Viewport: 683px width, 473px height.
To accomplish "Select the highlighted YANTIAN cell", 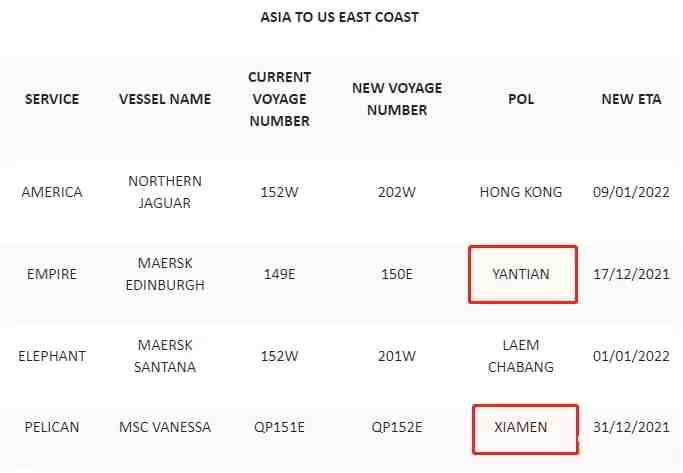I will click(523, 274).
